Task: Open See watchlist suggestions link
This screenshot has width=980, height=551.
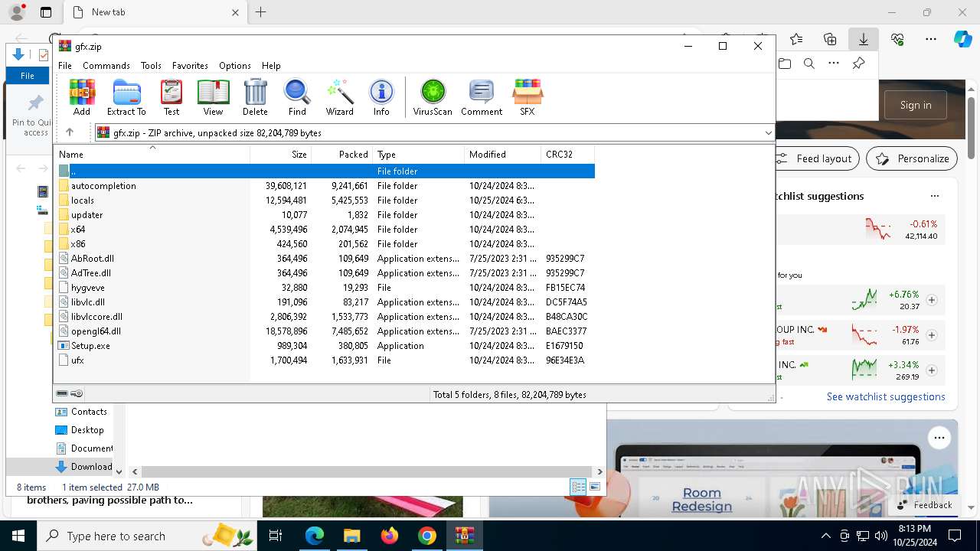Action: 886,397
